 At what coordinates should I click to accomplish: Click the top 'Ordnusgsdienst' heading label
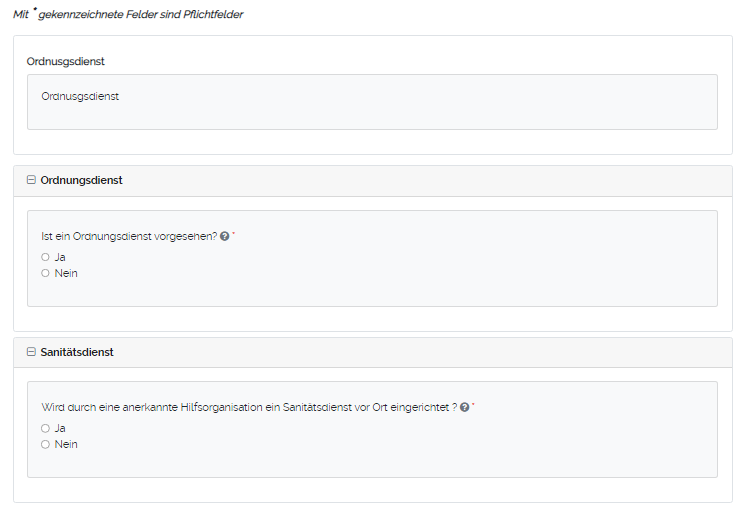point(66,61)
